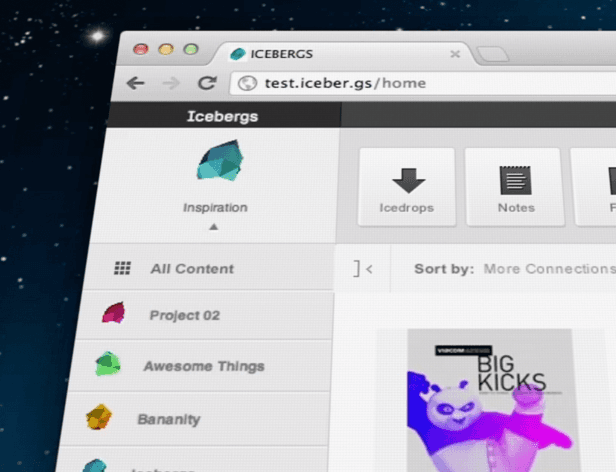Screen dimensions: 616x472
Task: Open the Notes button
Action: (x=515, y=187)
